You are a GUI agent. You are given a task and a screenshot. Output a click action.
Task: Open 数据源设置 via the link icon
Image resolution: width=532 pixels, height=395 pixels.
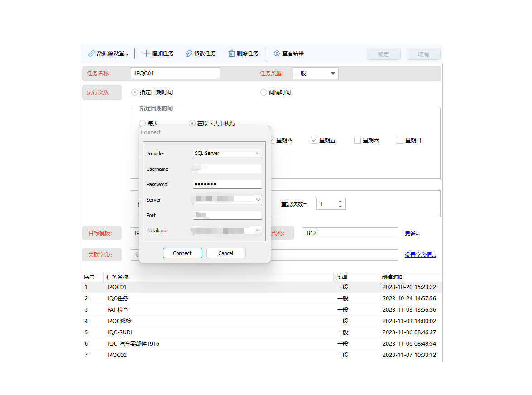coord(91,53)
